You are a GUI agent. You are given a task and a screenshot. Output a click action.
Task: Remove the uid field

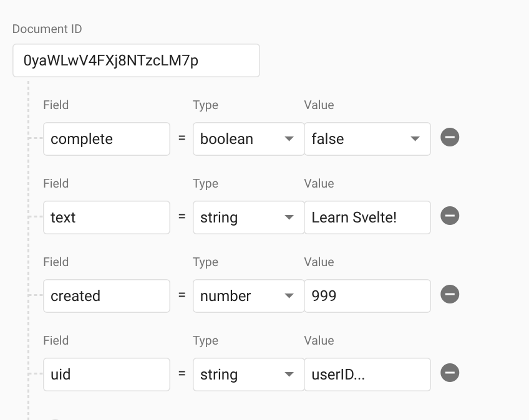click(x=450, y=373)
